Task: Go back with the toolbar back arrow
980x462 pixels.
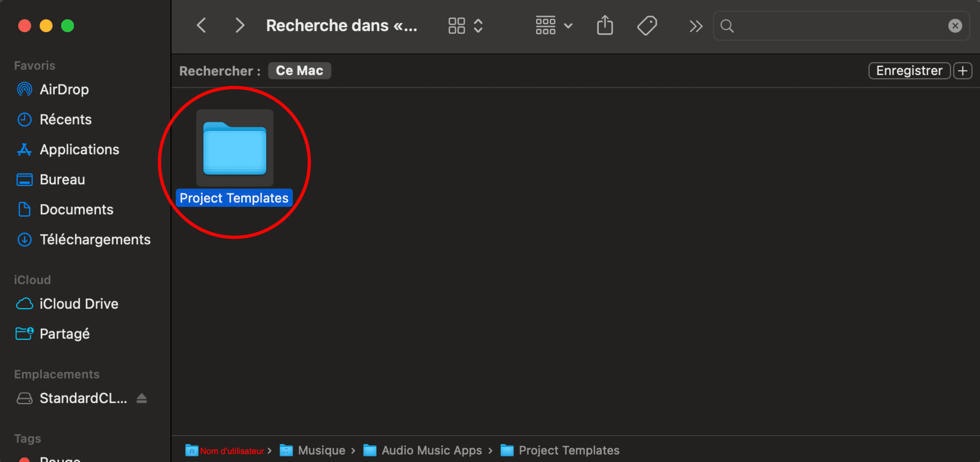Action: pos(202,26)
